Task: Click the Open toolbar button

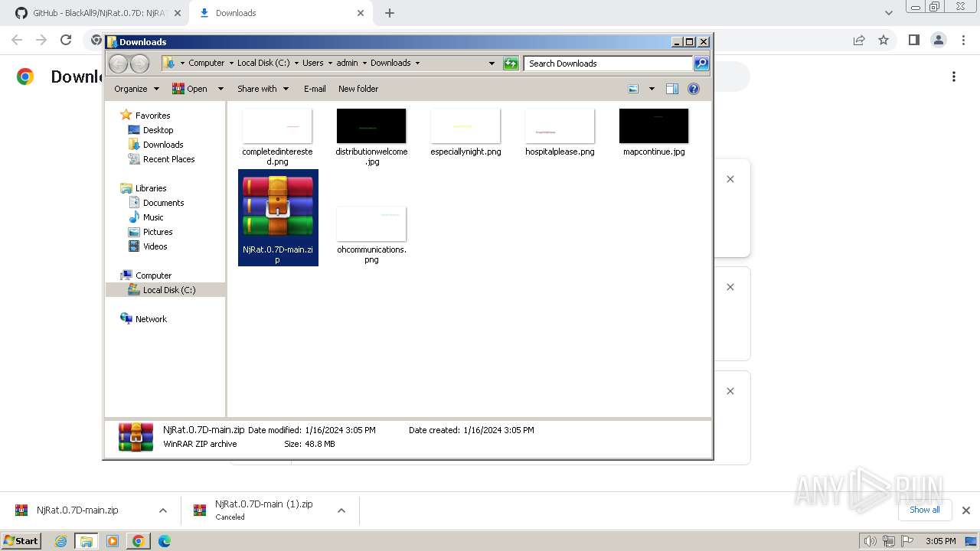Action: tap(190, 89)
